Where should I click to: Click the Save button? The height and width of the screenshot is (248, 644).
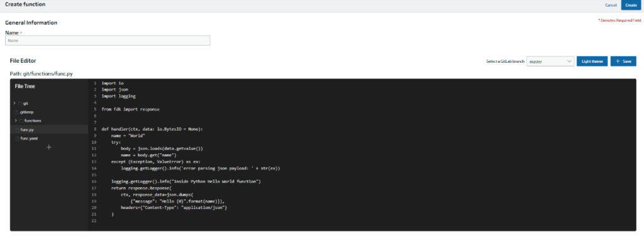pyautogui.click(x=623, y=61)
